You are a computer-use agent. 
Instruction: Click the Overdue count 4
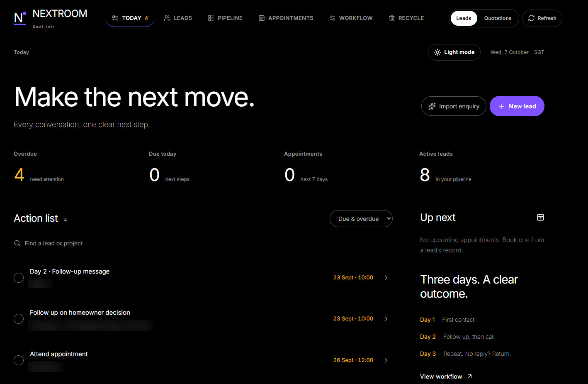coord(19,175)
